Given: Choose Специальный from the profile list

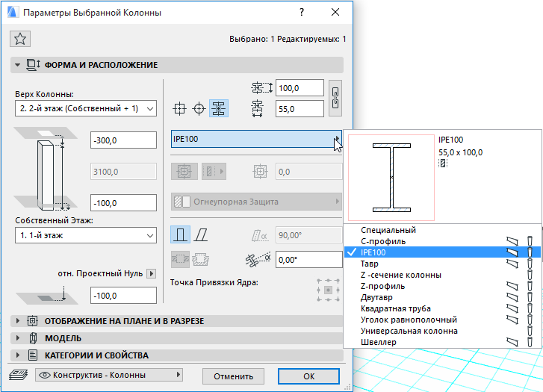Looking at the screenshot, I should (442, 230).
